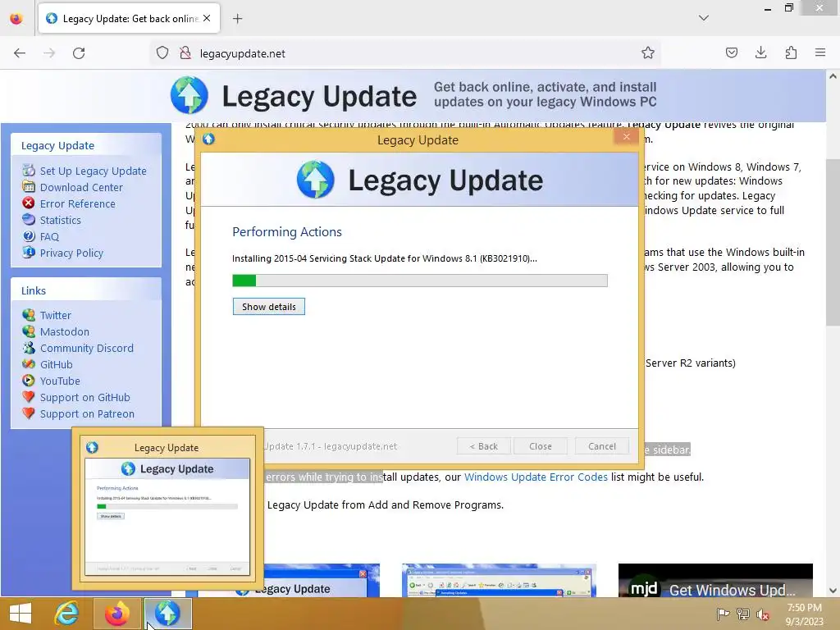Click the Firefox back arrow
This screenshot has height=630, width=840.
pos(20,53)
